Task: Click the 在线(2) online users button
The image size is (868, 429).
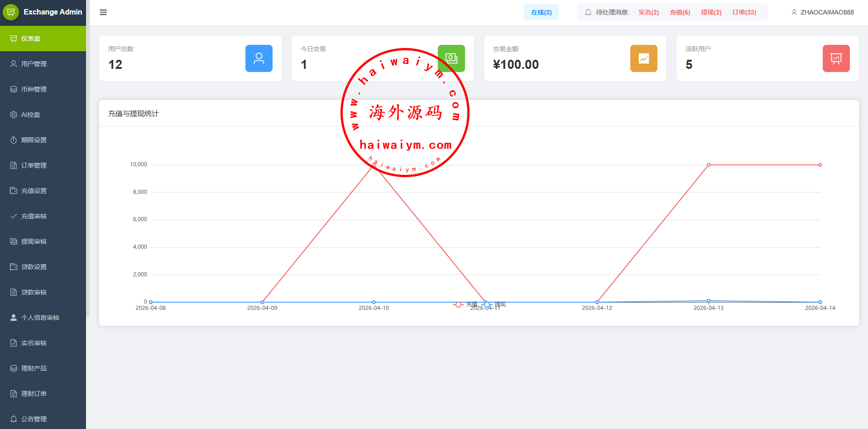Action: pyautogui.click(x=541, y=12)
